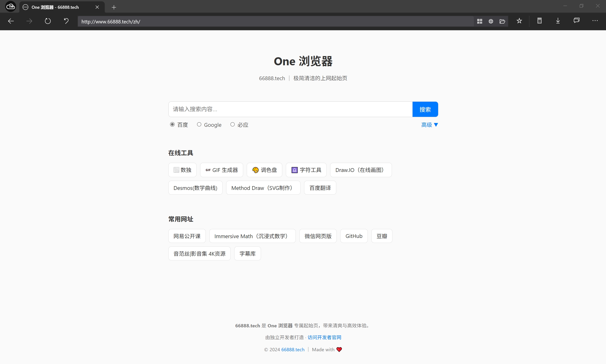Viewport: 606px width, 364px height.
Task: Open Immersive Math（沉浸式数学）
Action: click(x=252, y=236)
